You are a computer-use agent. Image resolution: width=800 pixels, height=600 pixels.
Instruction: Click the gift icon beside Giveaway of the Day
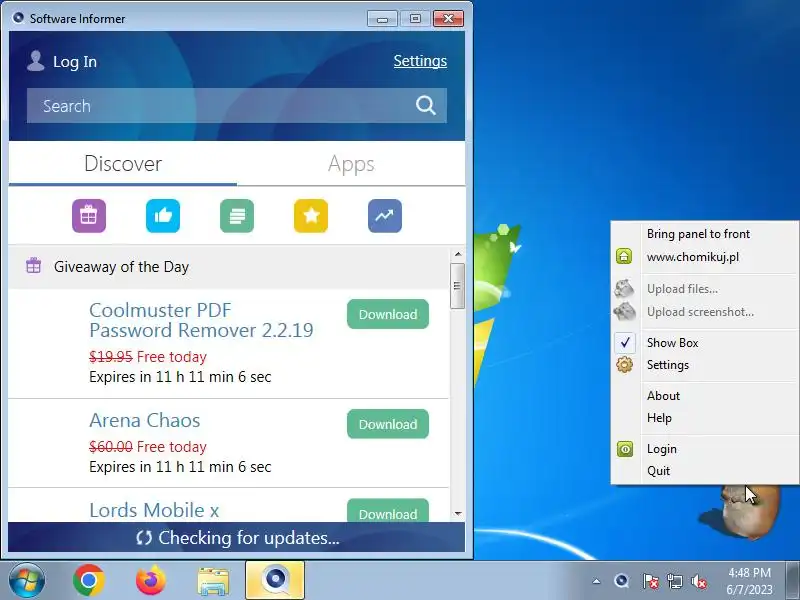click(34, 266)
